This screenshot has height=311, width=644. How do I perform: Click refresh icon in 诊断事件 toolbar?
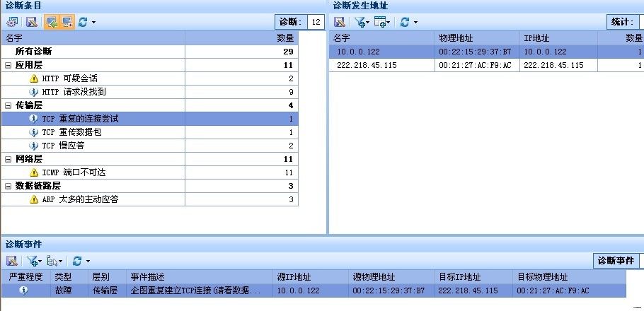click(77, 261)
